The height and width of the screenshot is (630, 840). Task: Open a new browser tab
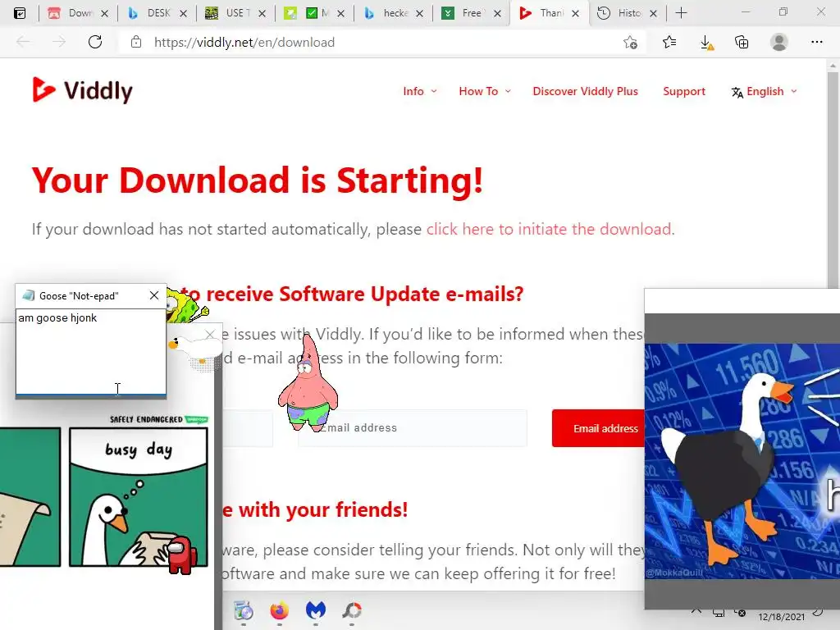tap(681, 13)
